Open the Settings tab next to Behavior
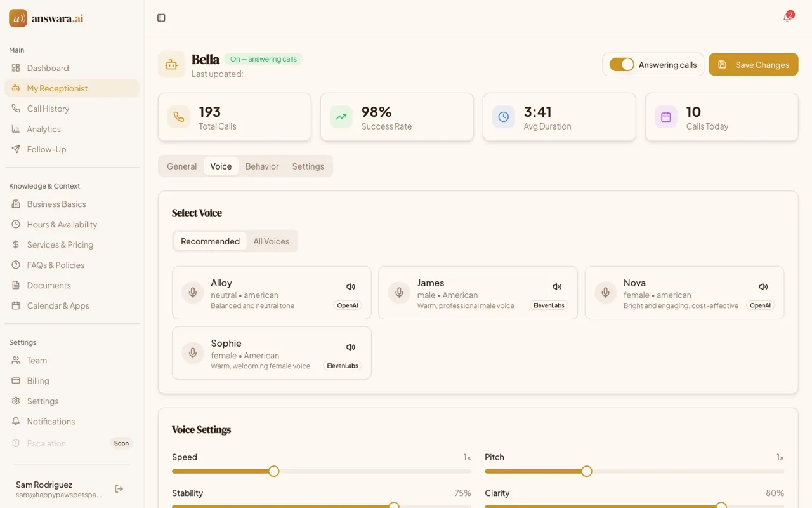The height and width of the screenshot is (508, 812). pyautogui.click(x=308, y=166)
